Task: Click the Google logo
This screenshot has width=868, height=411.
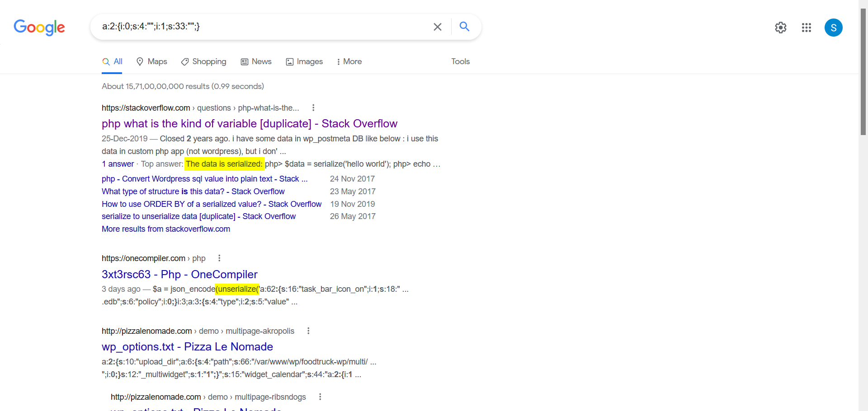Action: point(39,27)
